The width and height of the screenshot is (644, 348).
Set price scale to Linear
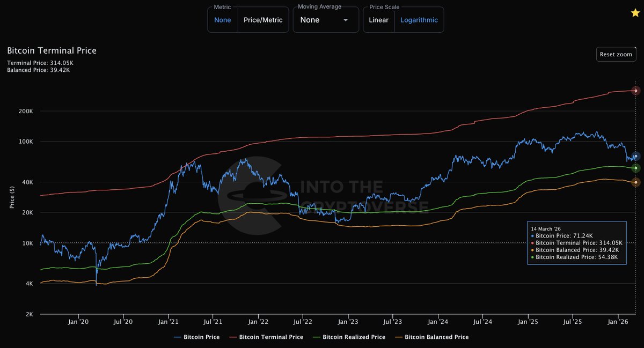(x=378, y=20)
